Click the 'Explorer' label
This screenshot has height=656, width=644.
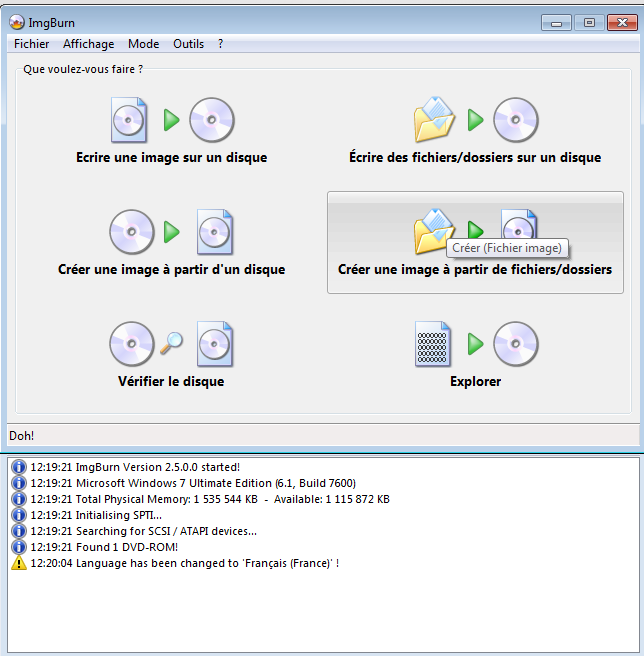pos(475,382)
